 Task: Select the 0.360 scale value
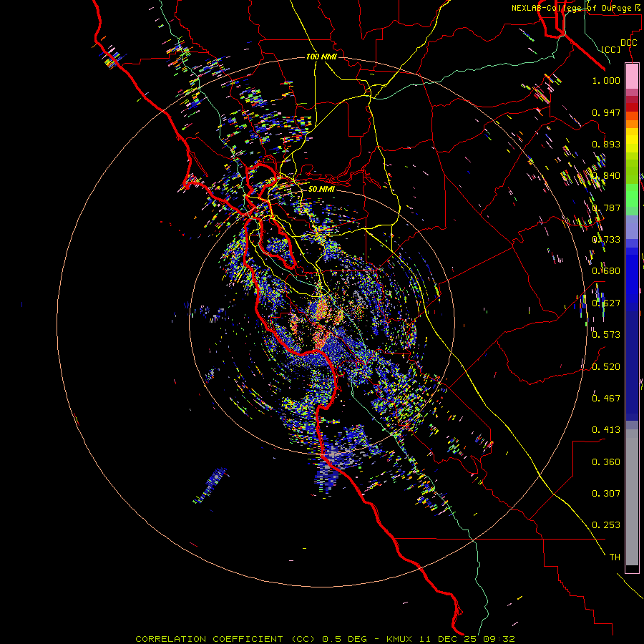coord(606,462)
